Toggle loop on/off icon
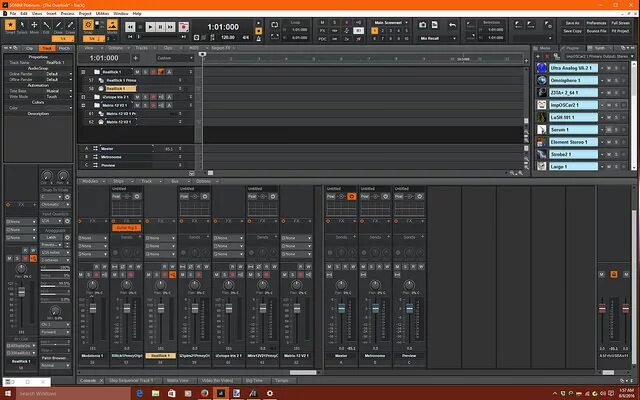The image size is (640, 400). tap(274, 25)
